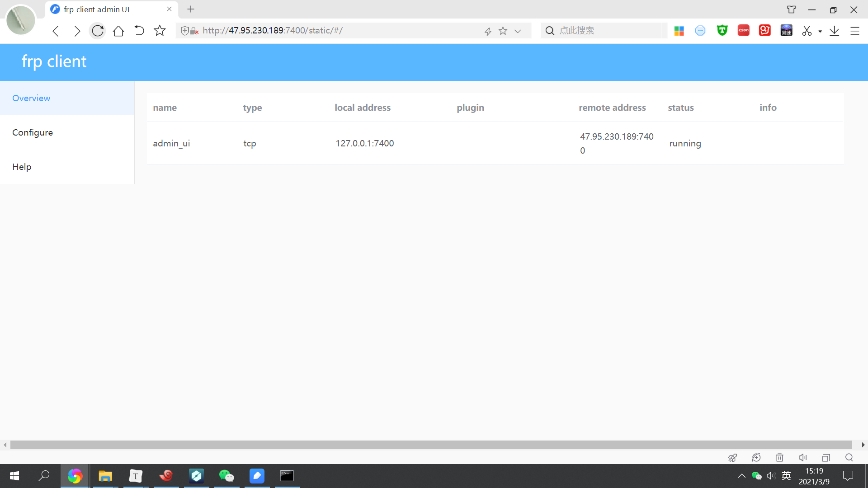Expand hidden tray icons arrow
This screenshot has height=488, width=868.
[741, 476]
